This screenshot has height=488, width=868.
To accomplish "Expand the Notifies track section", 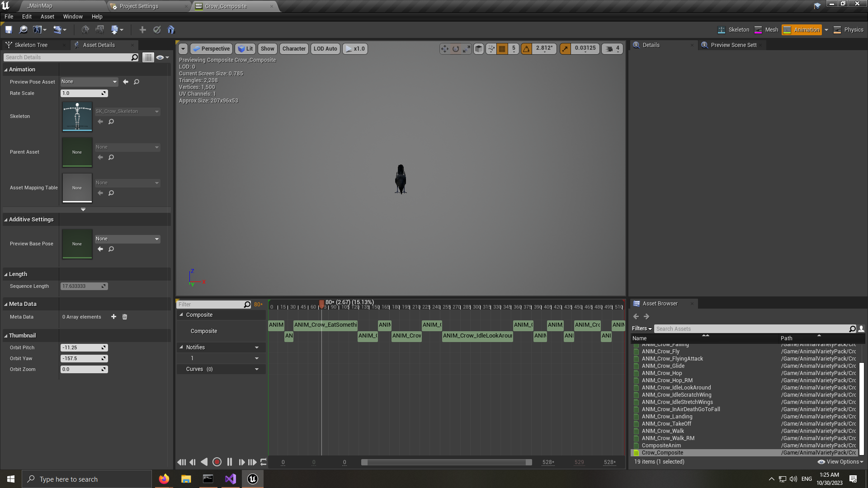I will 182,347.
